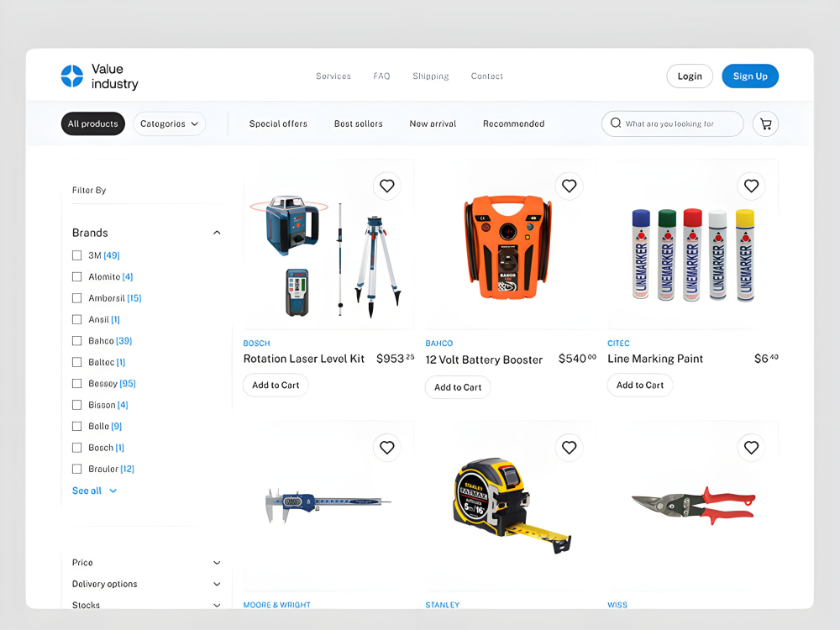The width and height of the screenshot is (840, 630).
Task: Open the Wiss snips product image
Action: (x=693, y=505)
